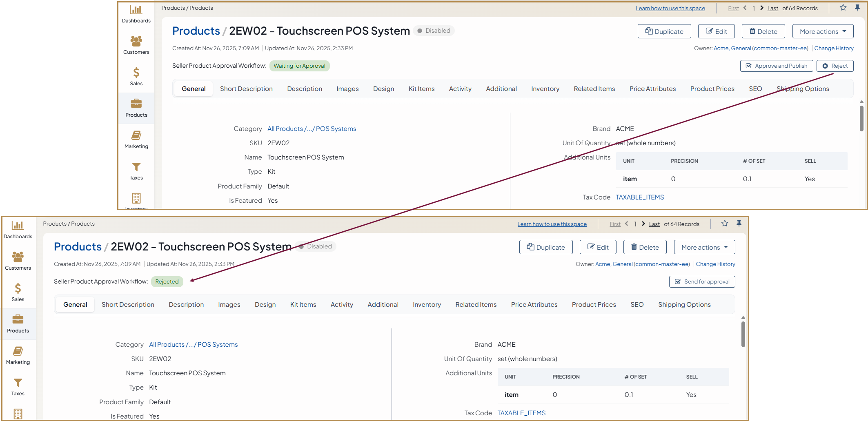The width and height of the screenshot is (868, 421).
Task: Click Approve and Publish button
Action: click(776, 66)
